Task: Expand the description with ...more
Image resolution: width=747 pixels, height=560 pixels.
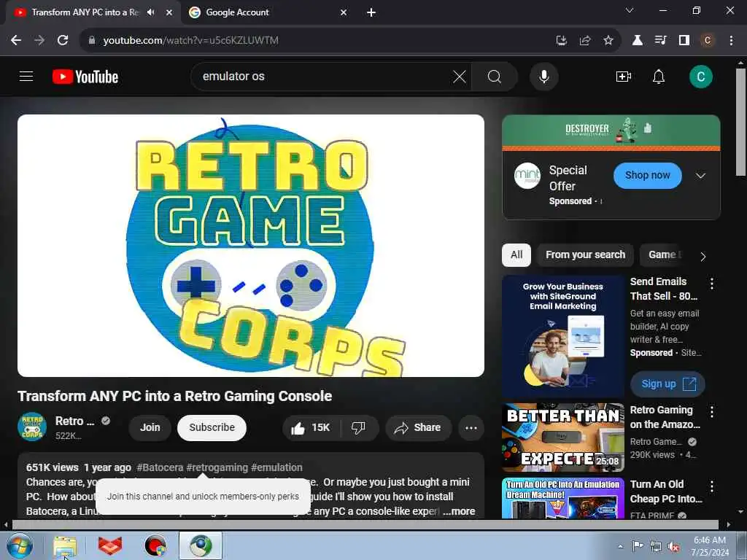Action: coord(459,511)
